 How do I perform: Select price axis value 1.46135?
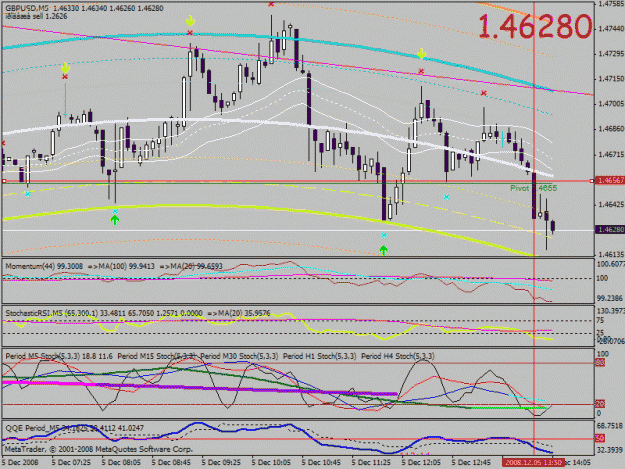coord(611,254)
